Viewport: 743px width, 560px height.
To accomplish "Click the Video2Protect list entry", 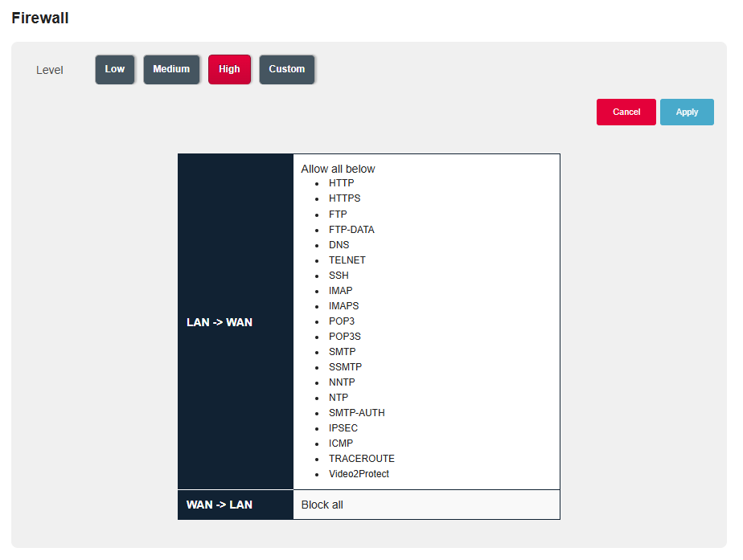I will (359, 474).
